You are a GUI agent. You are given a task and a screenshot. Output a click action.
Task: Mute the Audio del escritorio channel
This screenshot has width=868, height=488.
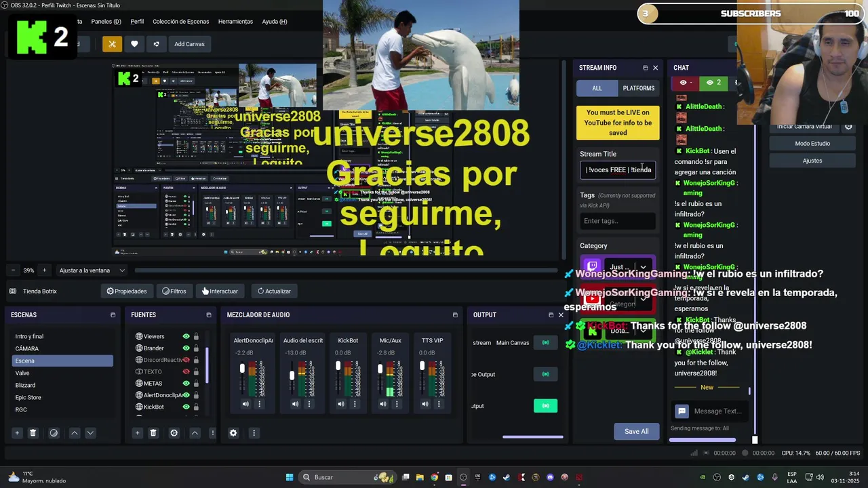click(295, 404)
